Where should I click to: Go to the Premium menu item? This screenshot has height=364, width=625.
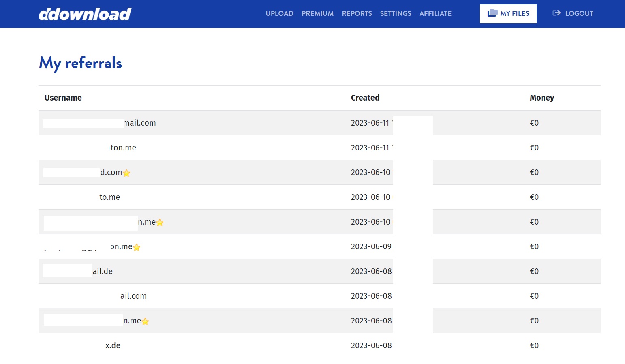pos(317,13)
